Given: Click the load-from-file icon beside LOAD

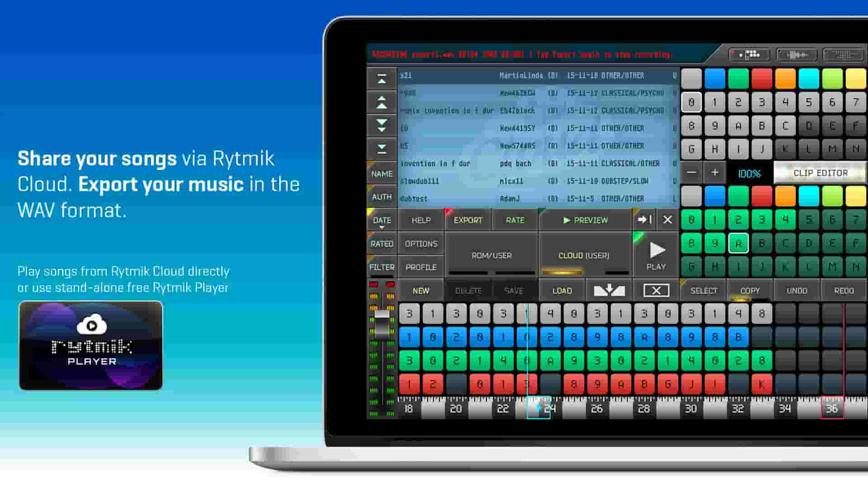Looking at the screenshot, I should click(609, 290).
